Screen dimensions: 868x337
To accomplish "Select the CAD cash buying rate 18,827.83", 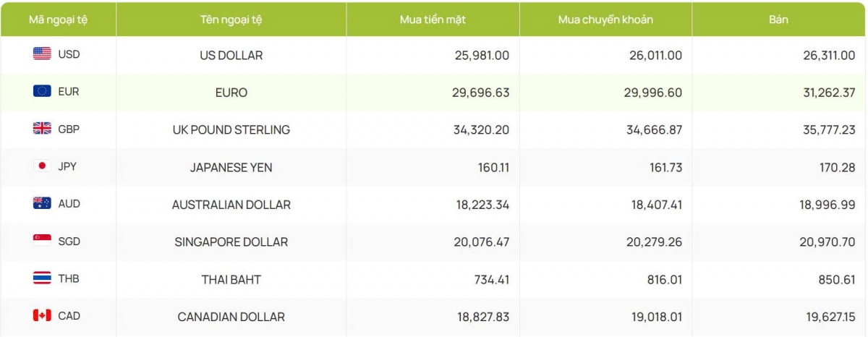I will [481, 317].
